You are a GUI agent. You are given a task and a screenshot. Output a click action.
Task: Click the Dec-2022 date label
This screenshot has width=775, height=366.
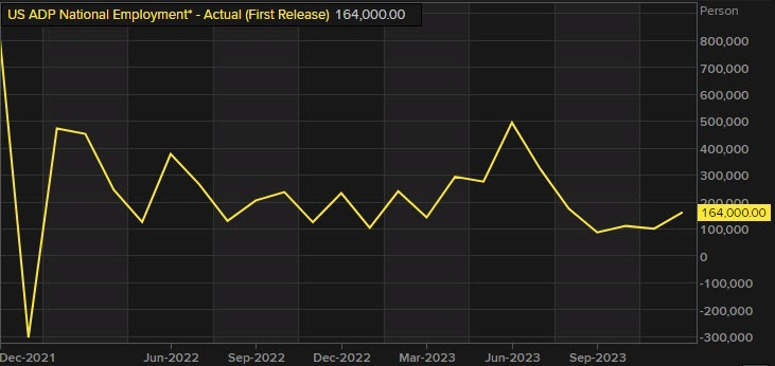341,356
